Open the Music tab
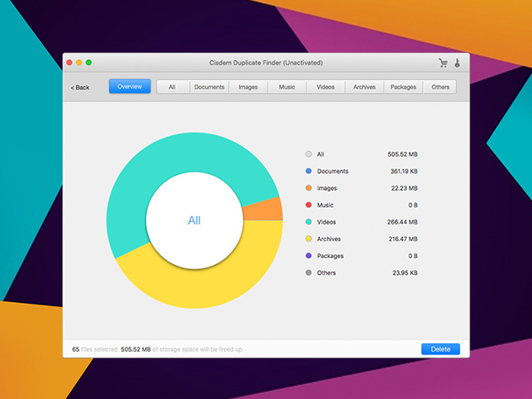Image resolution: width=532 pixels, height=399 pixels. tap(287, 87)
